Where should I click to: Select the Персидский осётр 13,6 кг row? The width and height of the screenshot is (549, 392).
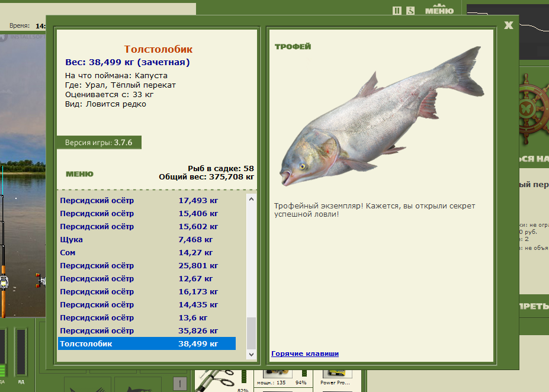[147, 318]
